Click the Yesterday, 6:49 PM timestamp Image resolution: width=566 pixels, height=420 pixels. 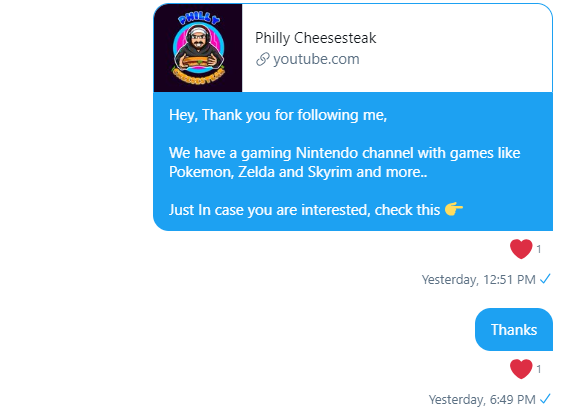click(x=482, y=400)
